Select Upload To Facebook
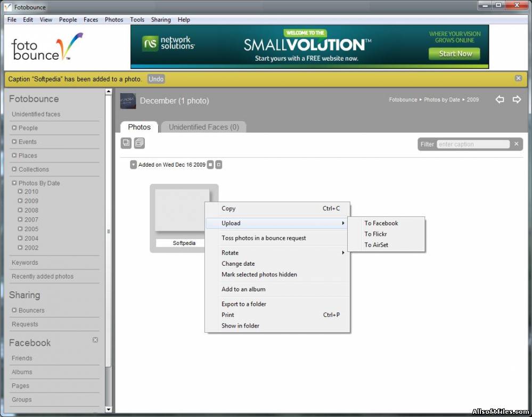 point(386,223)
